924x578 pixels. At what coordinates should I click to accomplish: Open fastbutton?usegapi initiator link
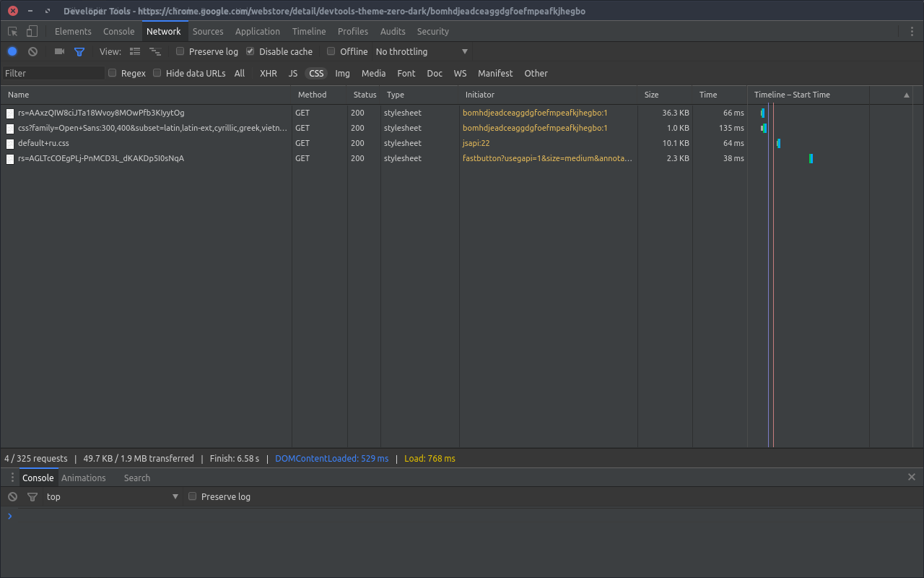[547, 158]
